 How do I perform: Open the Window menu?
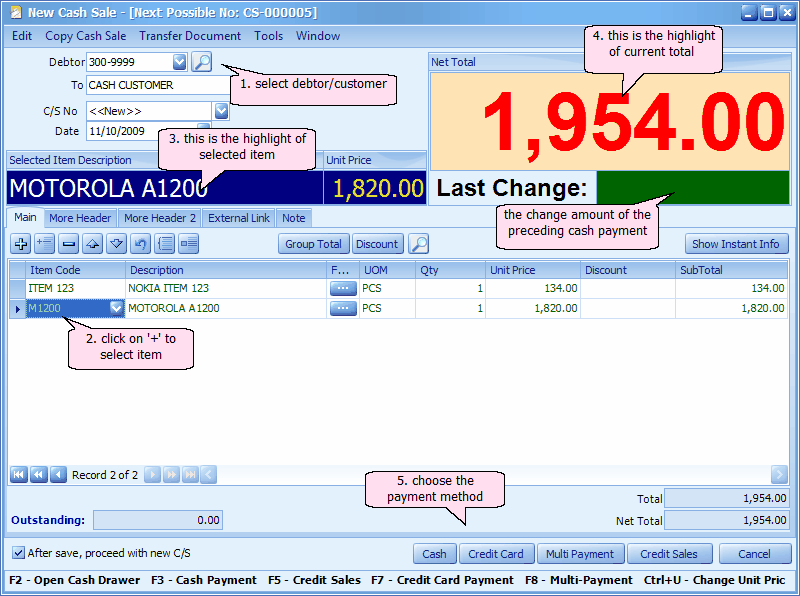point(318,36)
